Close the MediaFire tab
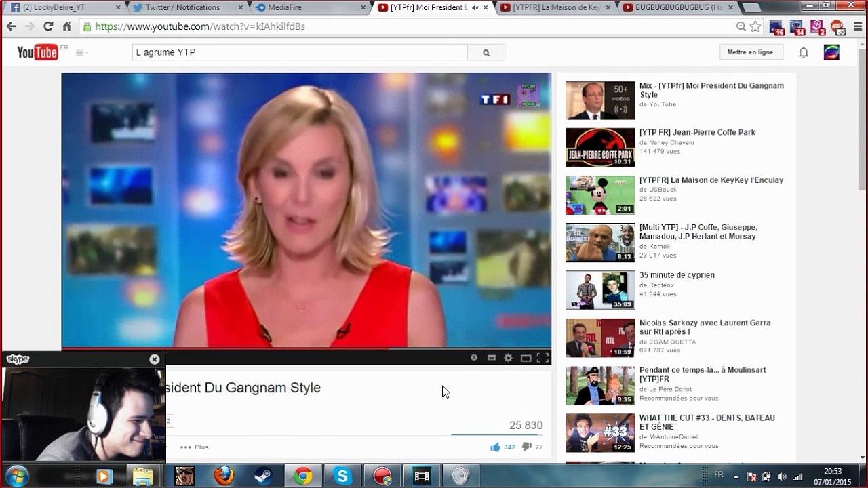 363,8
